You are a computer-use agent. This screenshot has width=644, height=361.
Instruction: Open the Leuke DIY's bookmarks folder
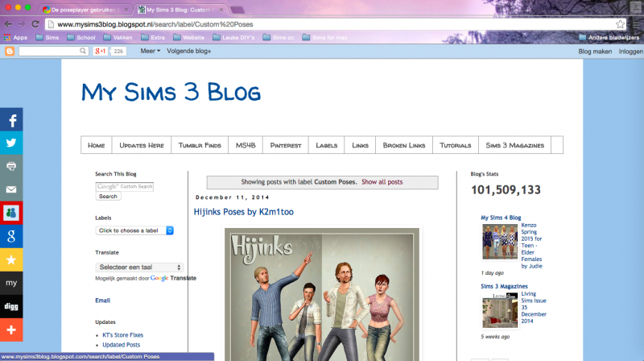click(233, 37)
